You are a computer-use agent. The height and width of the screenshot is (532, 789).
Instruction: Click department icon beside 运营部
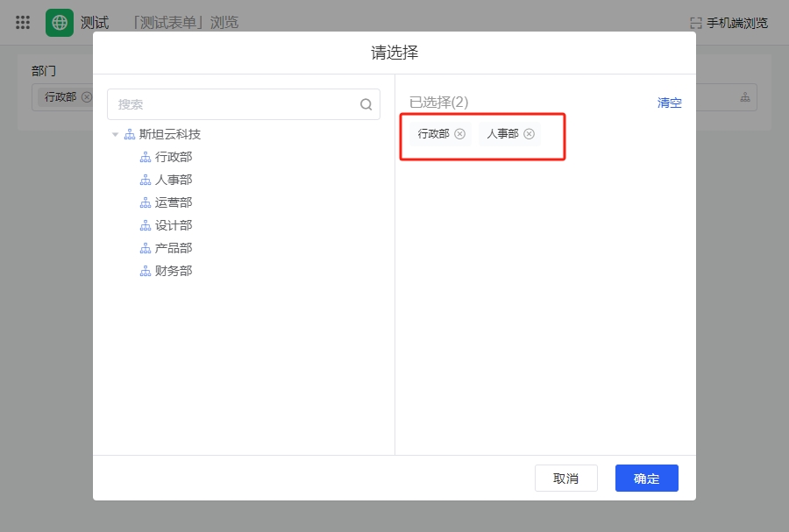146,202
